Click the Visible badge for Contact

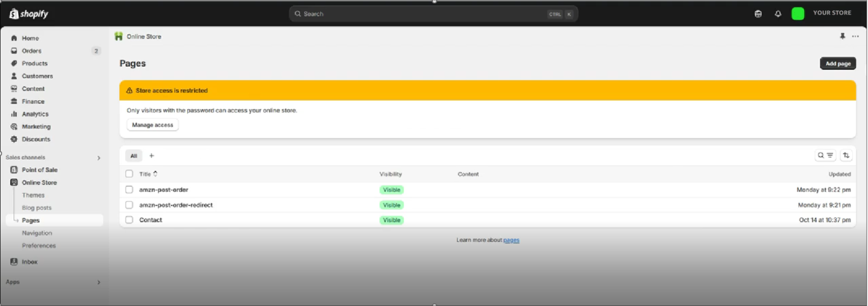[x=392, y=220]
